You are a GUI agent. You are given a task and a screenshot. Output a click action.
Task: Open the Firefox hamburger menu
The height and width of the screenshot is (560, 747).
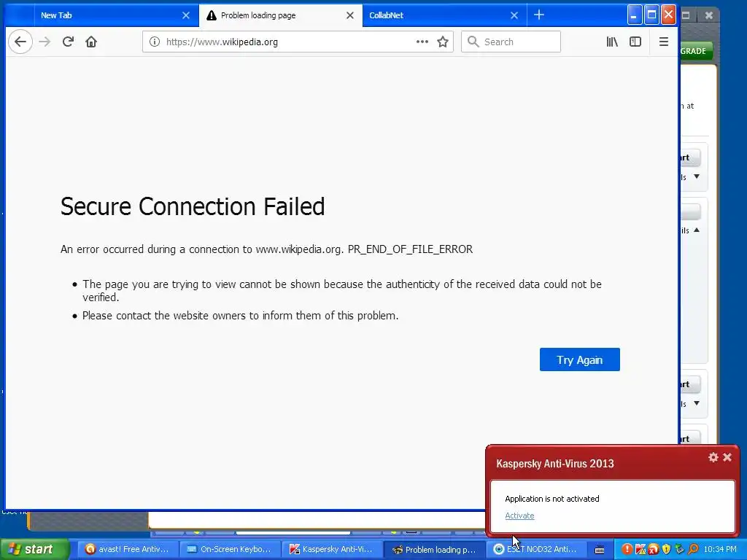(664, 42)
